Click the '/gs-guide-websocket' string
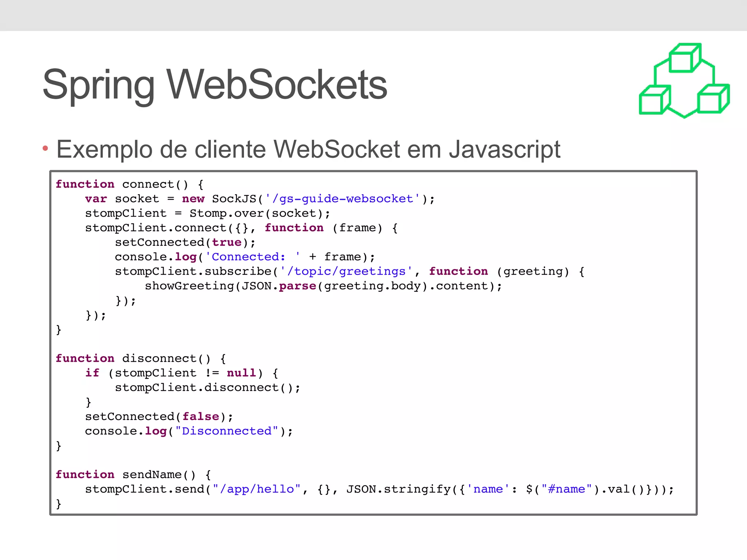Viewport: 747px width, 560px height. click(342, 199)
